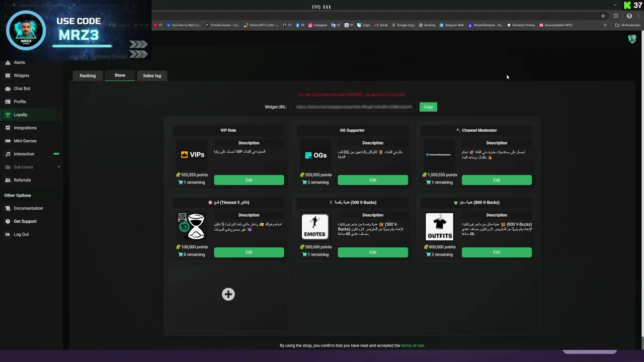Open the Widgets section
Image resolution: width=644 pixels, height=362 pixels.
(x=21, y=75)
